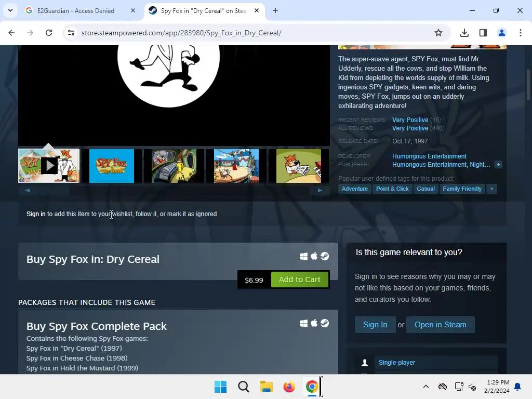Select the fox reading newspaper thumbnail
The image size is (532, 399).
[x=299, y=166]
